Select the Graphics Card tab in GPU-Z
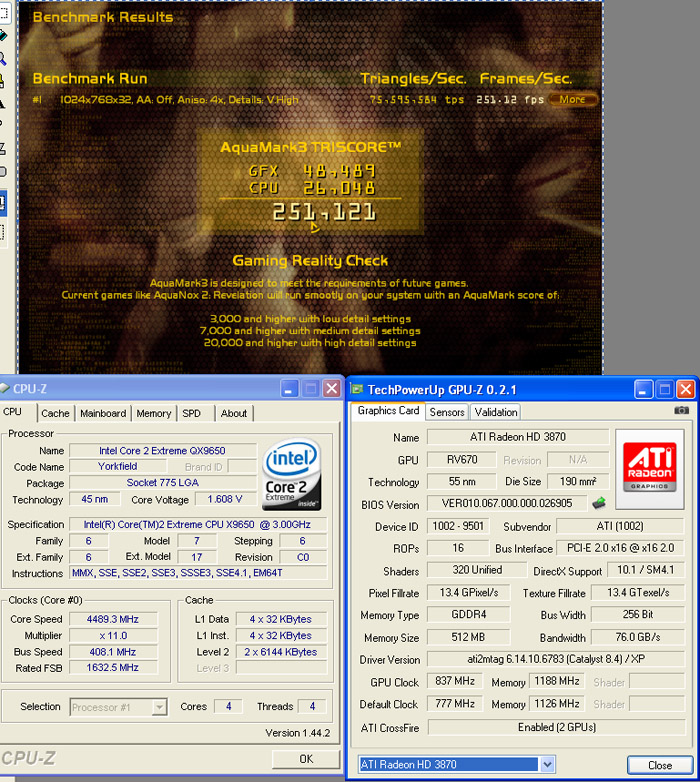This screenshot has height=782, width=700. pyautogui.click(x=388, y=410)
